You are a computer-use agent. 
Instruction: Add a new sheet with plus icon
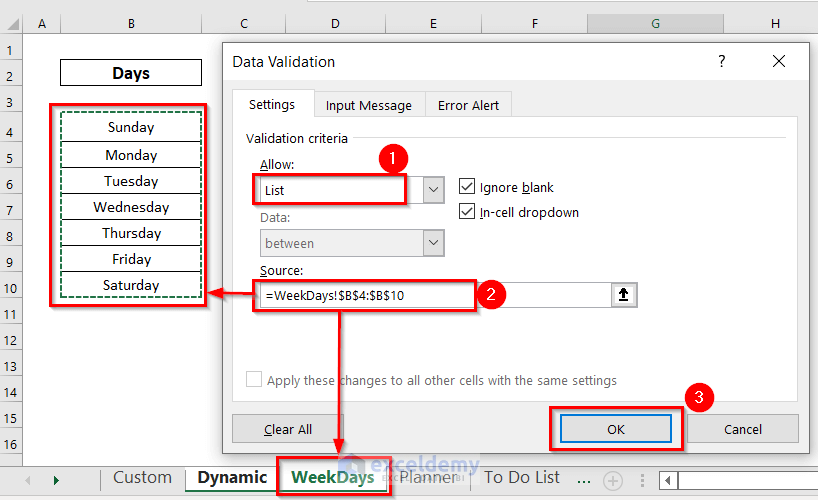pos(613,480)
